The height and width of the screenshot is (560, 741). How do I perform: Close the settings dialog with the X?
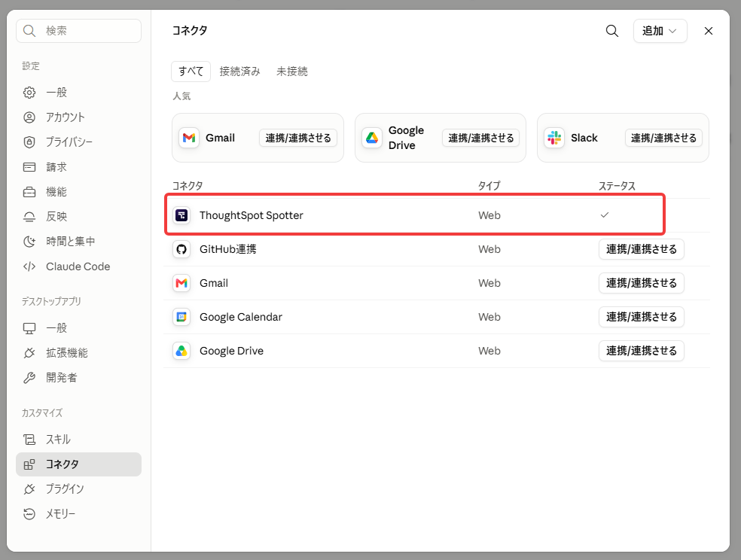click(709, 31)
